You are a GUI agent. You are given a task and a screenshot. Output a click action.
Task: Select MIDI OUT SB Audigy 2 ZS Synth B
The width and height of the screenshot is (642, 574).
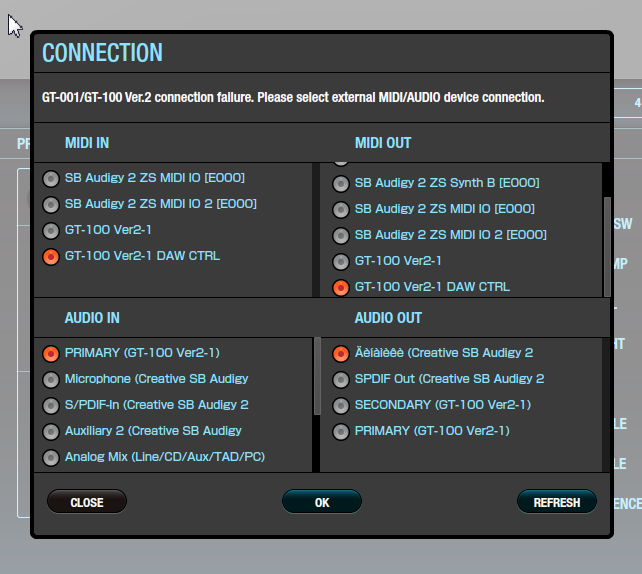341,183
